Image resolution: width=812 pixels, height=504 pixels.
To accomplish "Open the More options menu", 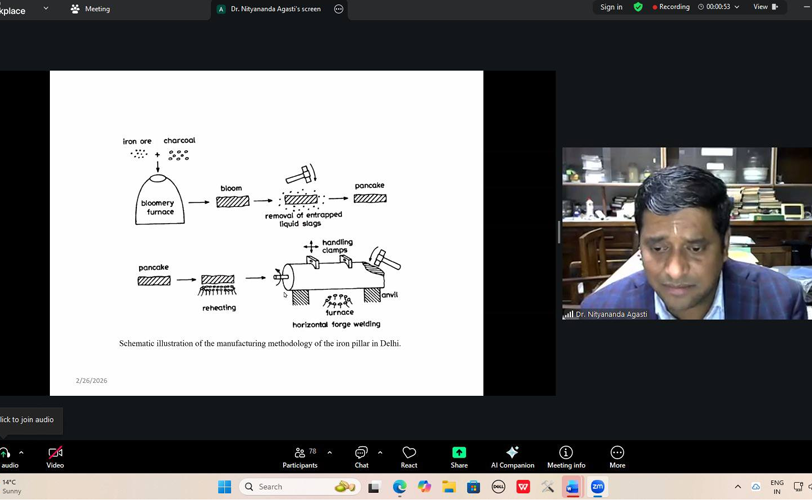I will 617,457.
